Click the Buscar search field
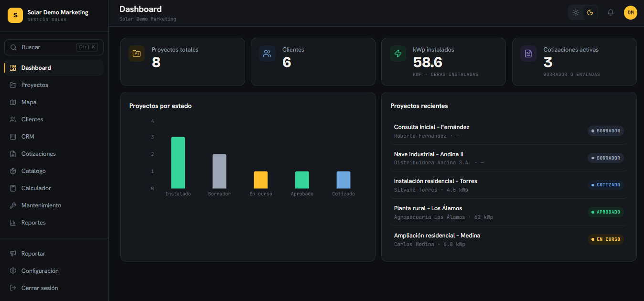This screenshot has width=644, height=301. pyautogui.click(x=54, y=47)
